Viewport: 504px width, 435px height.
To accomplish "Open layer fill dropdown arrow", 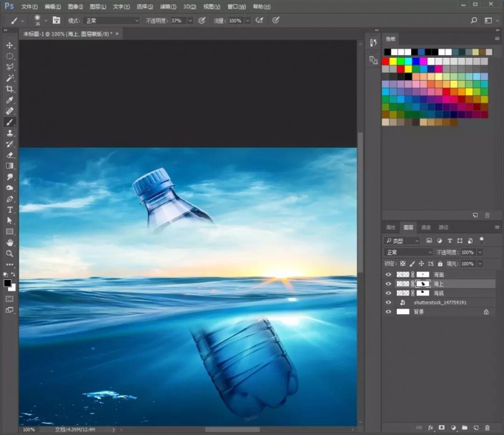I will 480,264.
